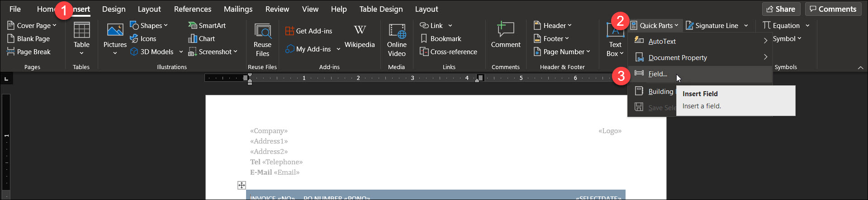Click the Pictures icon

click(115, 31)
